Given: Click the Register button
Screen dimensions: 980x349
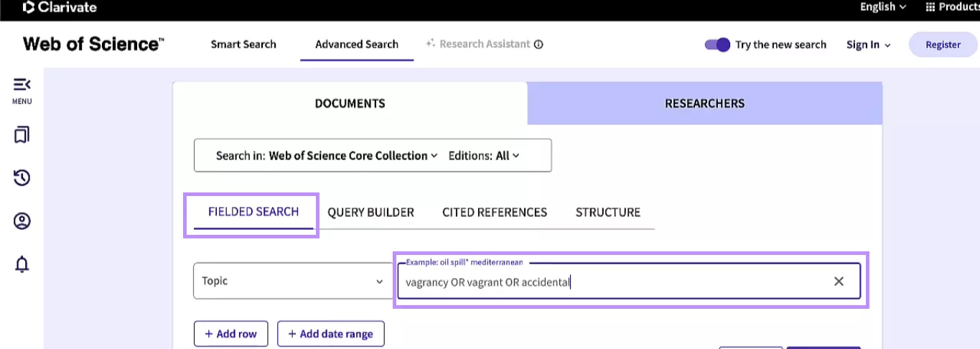Looking at the screenshot, I should pyautogui.click(x=943, y=45).
